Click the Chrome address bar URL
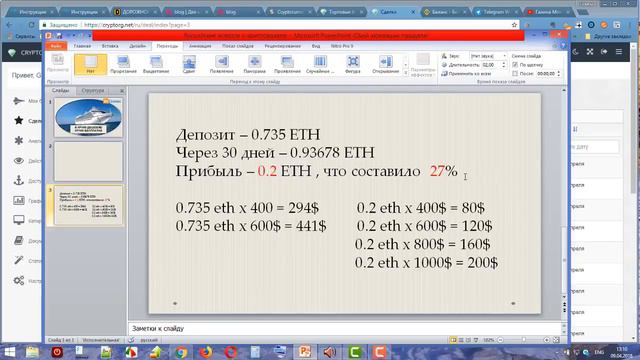This screenshot has width=640, height=360. (x=137, y=25)
